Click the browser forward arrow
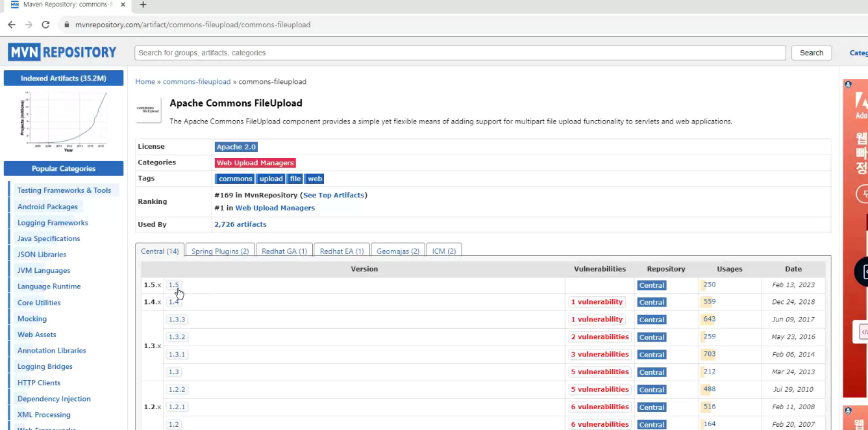Viewport: 868px width, 430px height. 29,25
